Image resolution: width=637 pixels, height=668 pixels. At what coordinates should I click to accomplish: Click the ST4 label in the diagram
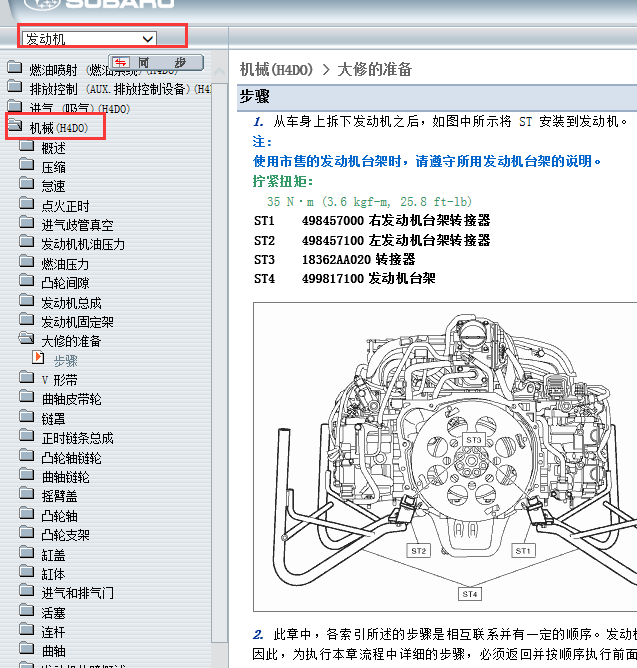(x=470, y=594)
